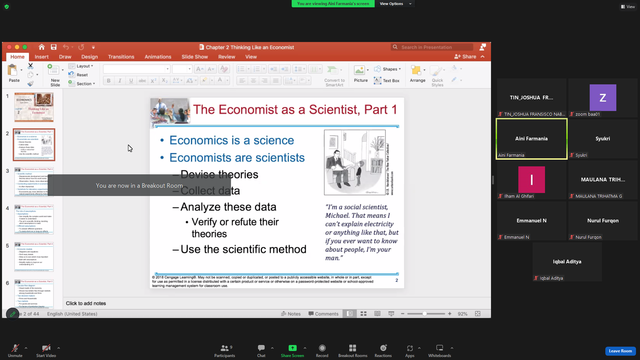Toggle Notes pane in status bar
640x360 pixels.
(x=291, y=313)
